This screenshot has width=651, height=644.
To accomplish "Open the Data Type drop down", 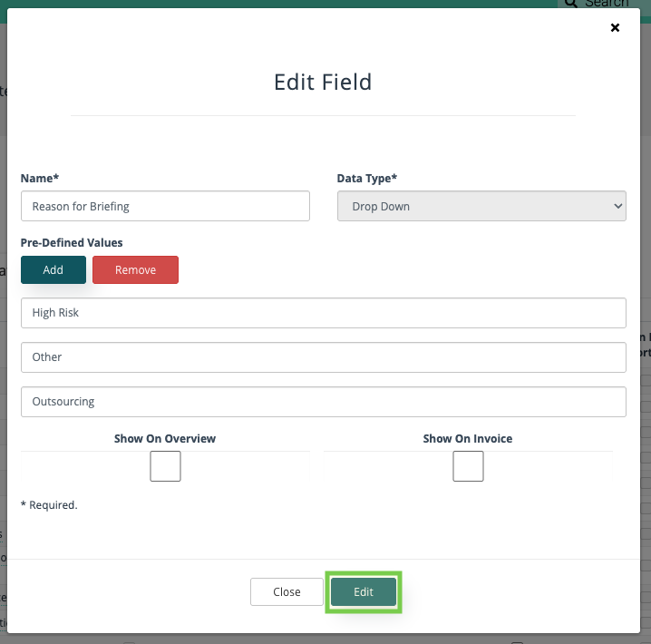I will click(x=481, y=206).
